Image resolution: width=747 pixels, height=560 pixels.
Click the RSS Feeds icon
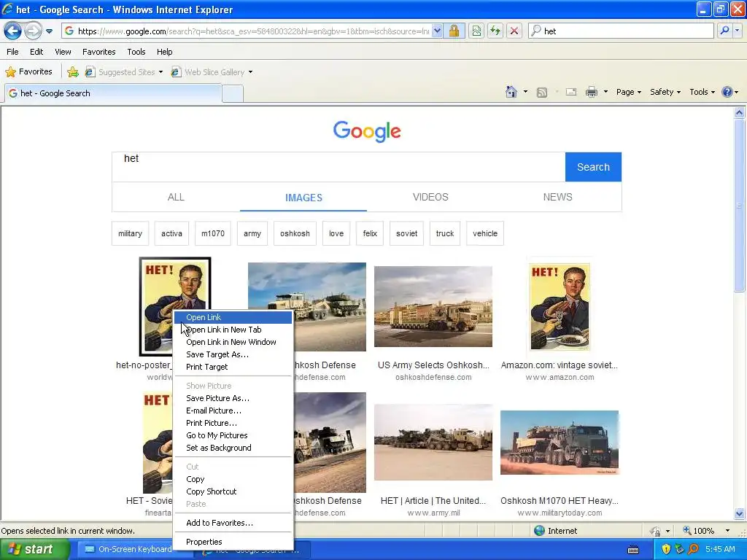click(x=542, y=93)
